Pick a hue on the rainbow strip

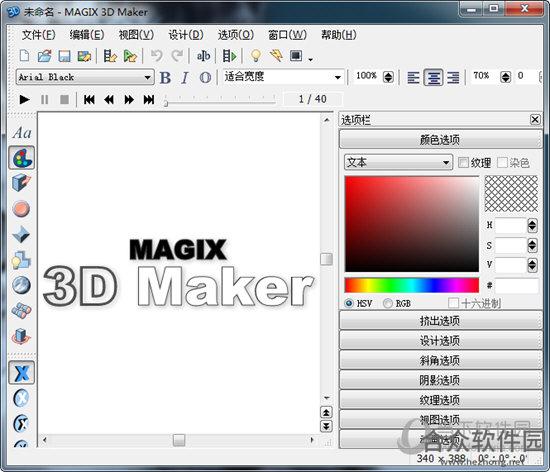point(412,285)
